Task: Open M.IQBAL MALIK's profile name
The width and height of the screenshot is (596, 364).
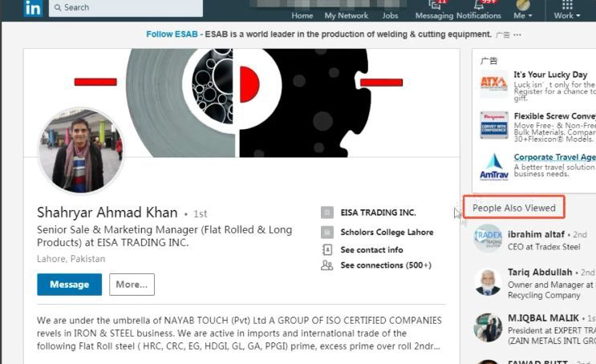Action: coord(543,317)
